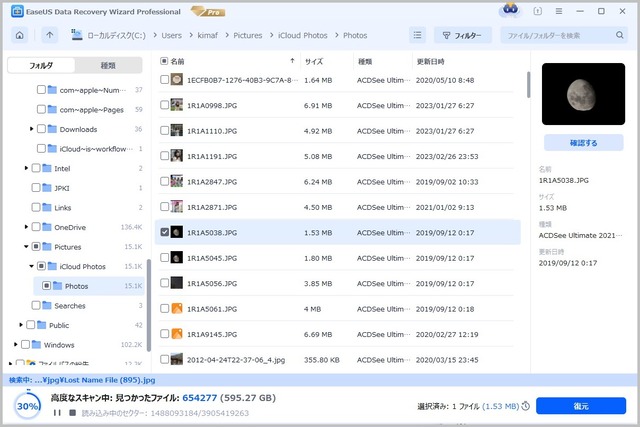
Task: Sort by 更新日時 column header
Action: [430, 62]
